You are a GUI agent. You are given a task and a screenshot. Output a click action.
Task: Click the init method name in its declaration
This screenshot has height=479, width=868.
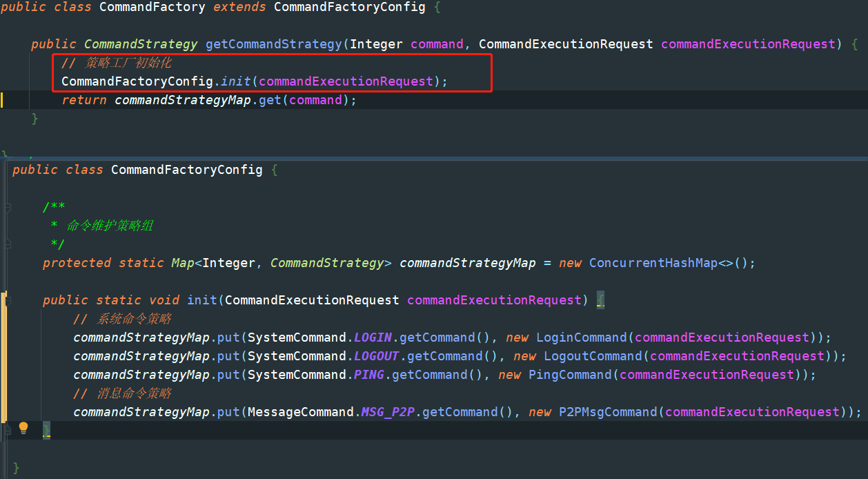[202, 300]
